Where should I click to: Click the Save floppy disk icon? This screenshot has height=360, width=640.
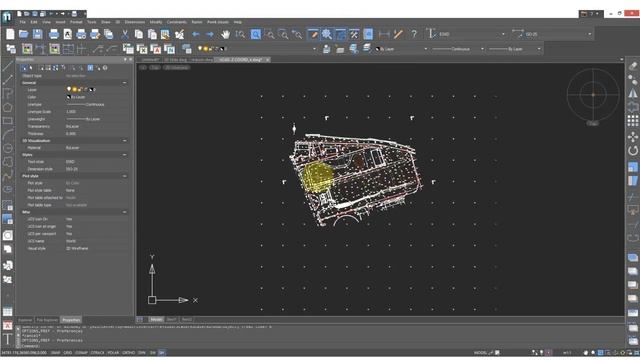38,34
